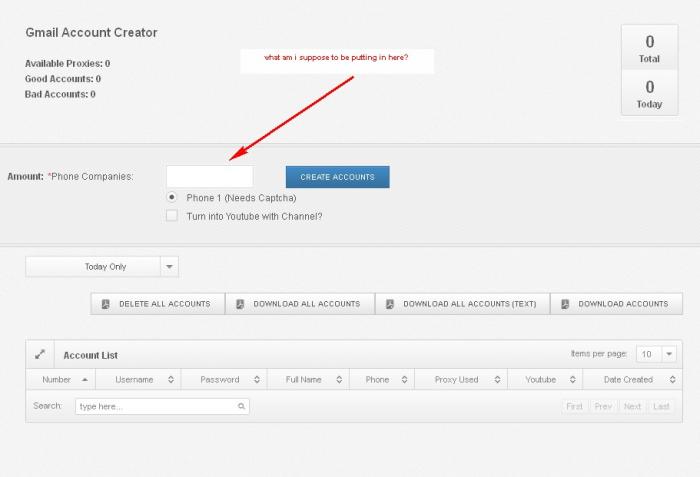The width and height of the screenshot is (700, 477).
Task: Go to Prev page
Action: (603, 406)
